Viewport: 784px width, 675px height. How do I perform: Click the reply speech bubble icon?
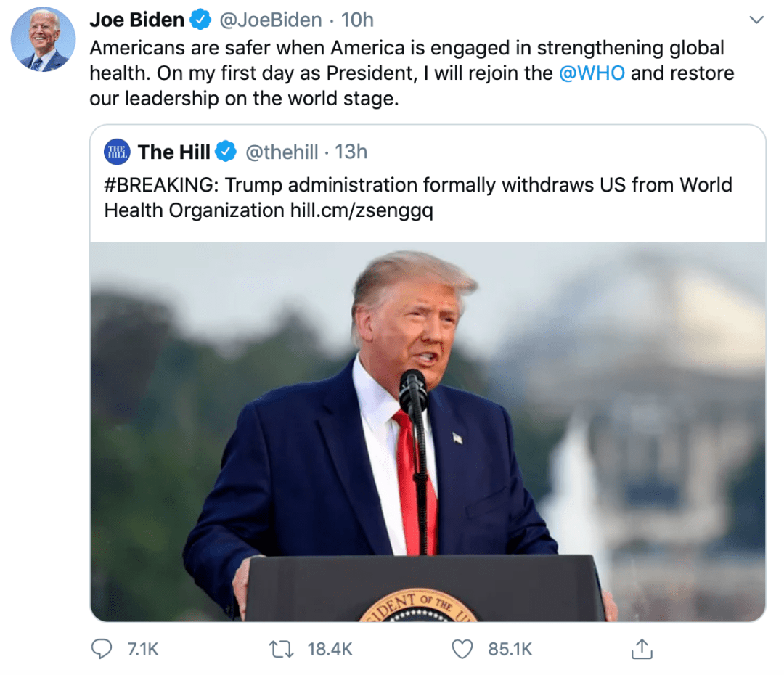(102, 648)
